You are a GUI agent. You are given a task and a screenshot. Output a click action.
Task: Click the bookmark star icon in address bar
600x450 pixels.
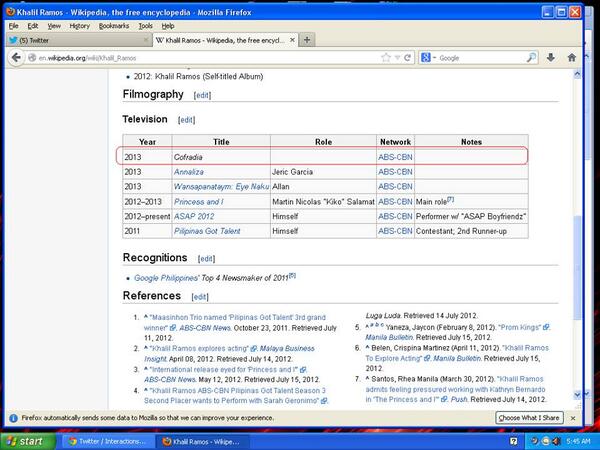point(386,58)
